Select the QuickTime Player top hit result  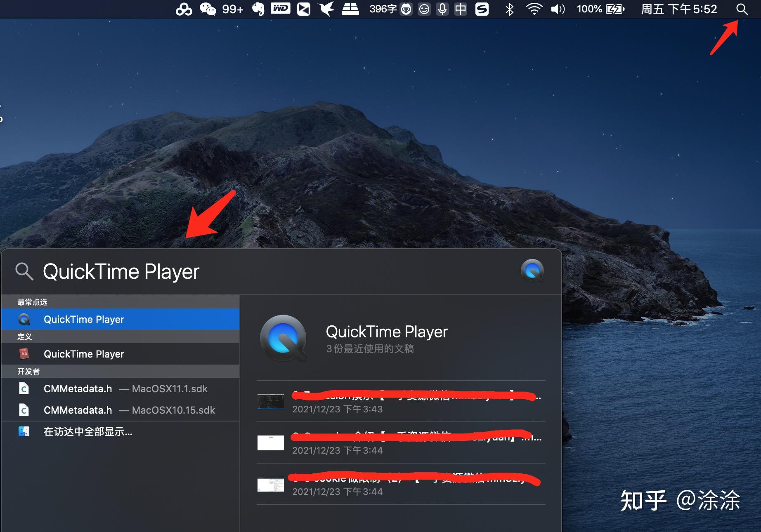tap(84, 319)
